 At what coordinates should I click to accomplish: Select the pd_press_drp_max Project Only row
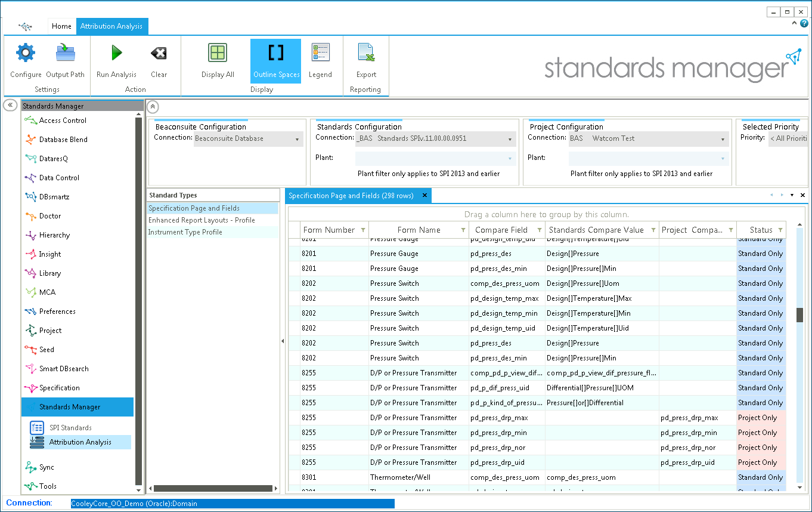[538, 418]
